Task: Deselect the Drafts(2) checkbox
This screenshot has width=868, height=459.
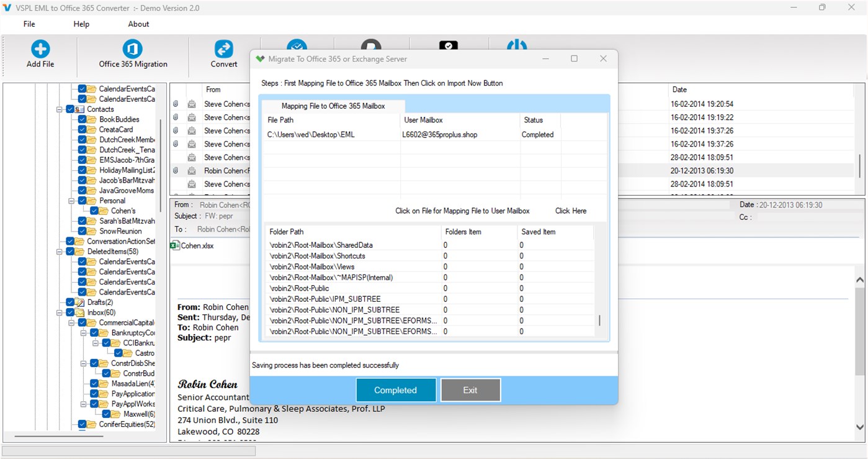Action: click(70, 302)
